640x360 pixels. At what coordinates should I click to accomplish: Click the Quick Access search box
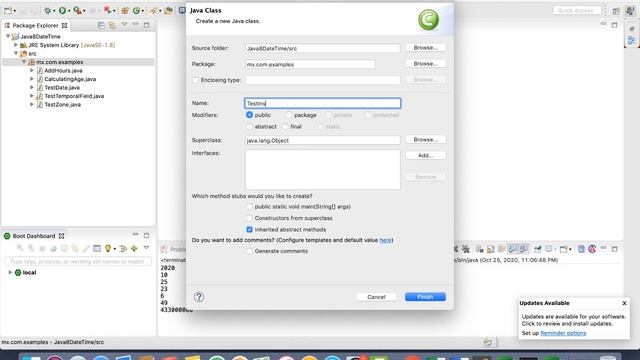click(577, 11)
